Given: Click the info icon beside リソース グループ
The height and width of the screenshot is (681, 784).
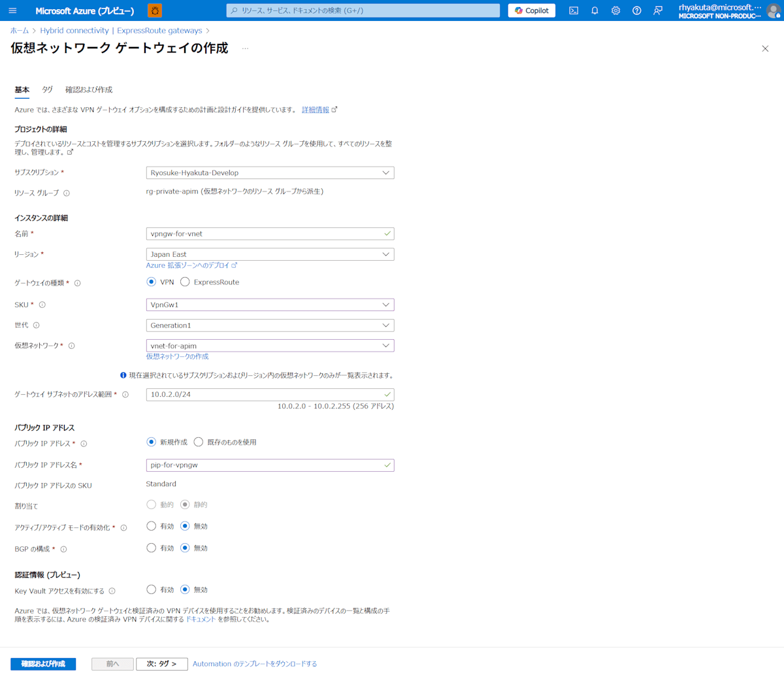Looking at the screenshot, I should [67, 193].
